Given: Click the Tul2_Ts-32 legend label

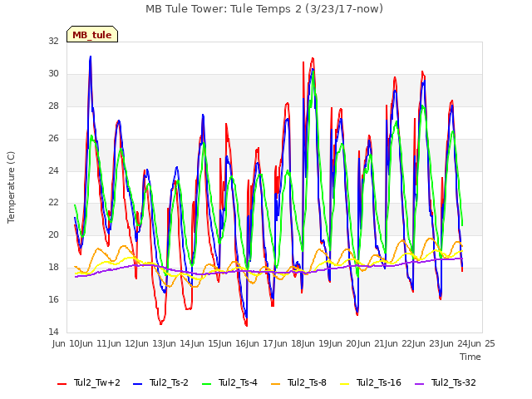Looking at the screenshot, I should click(454, 382).
